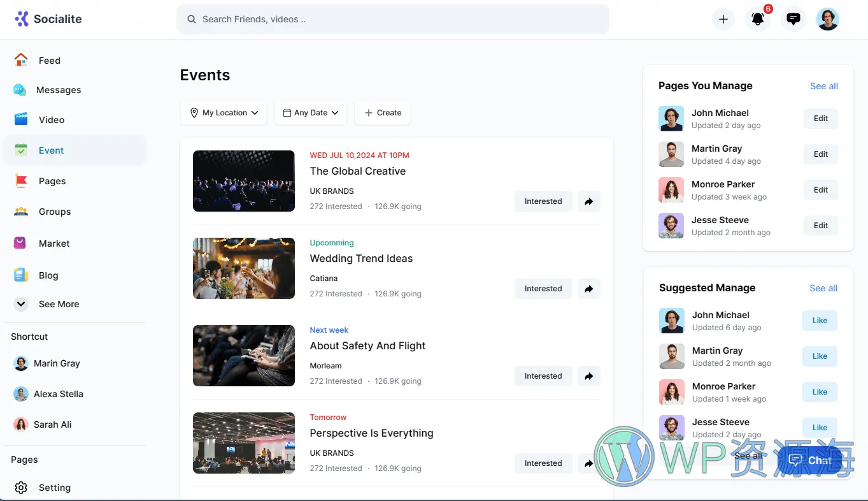Open the Any Date dropdown
The height and width of the screenshot is (501, 868).
point(311,113)
